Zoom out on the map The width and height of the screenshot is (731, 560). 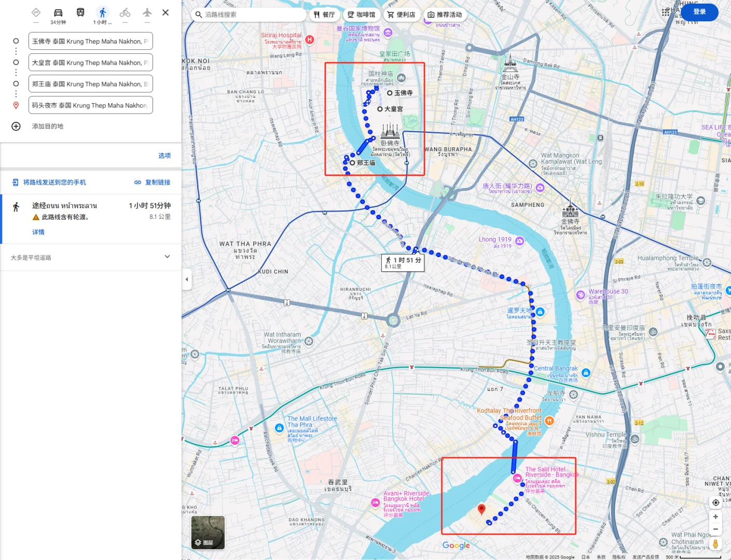pos(715,529)
